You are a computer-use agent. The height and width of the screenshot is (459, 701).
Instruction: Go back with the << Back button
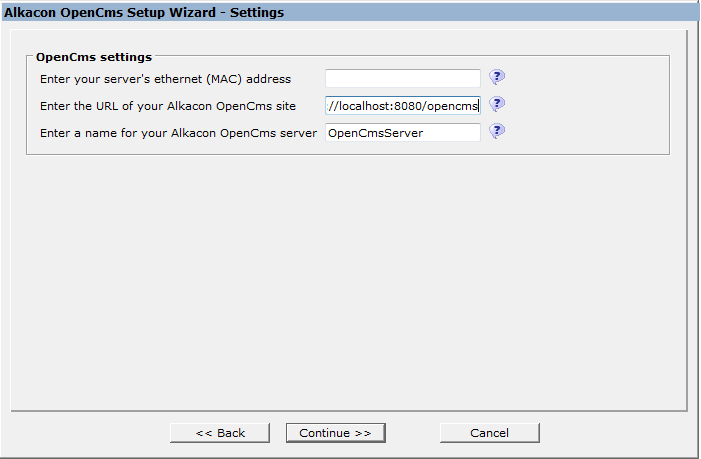point(220,433)
